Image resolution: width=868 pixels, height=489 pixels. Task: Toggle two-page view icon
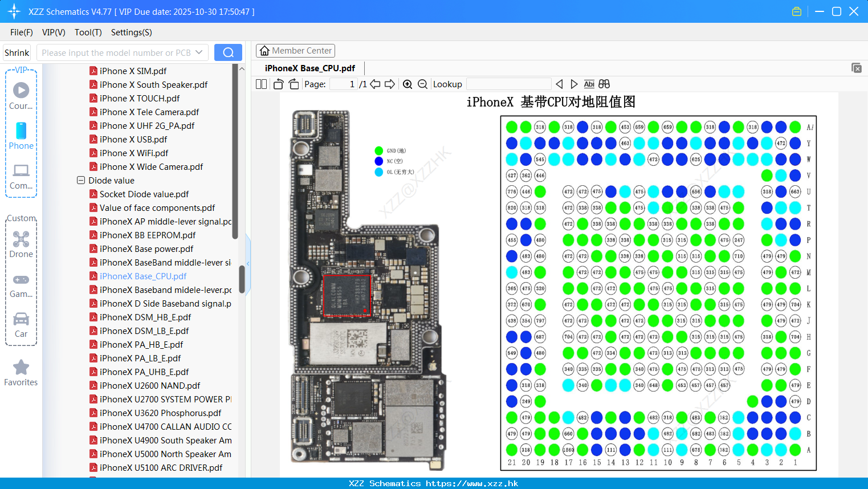coord(261,84)
